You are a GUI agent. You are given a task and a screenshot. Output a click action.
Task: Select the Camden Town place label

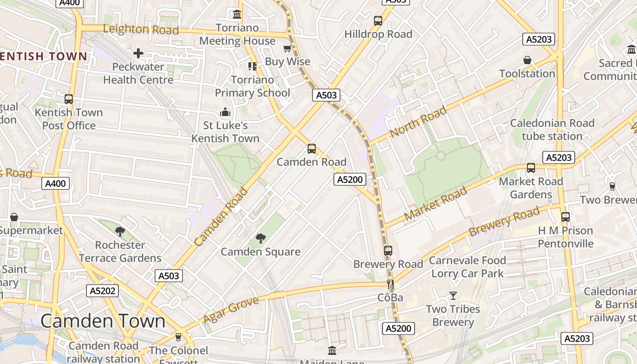[x=103, y=321]
